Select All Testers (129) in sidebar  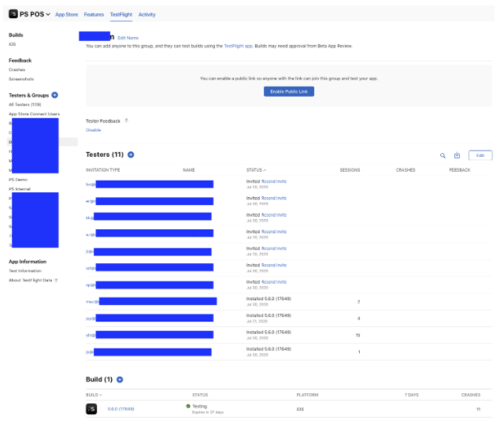[25, 104]
